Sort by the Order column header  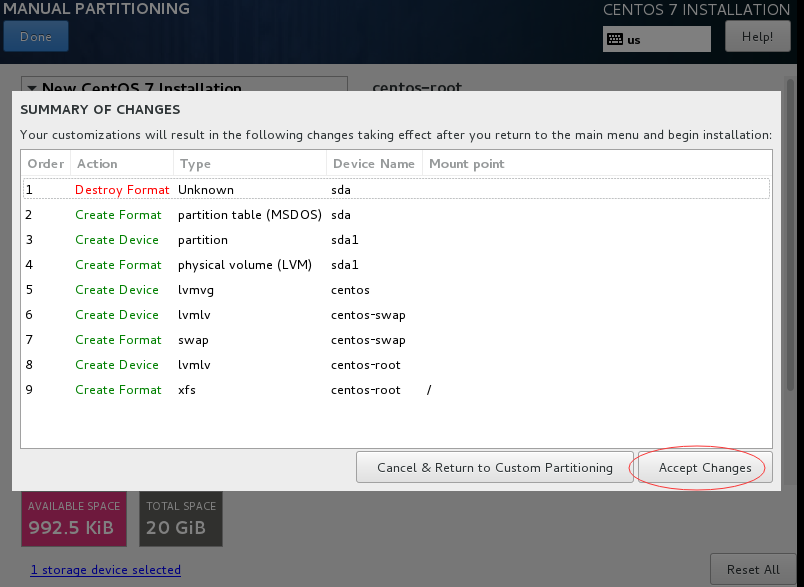46,164
